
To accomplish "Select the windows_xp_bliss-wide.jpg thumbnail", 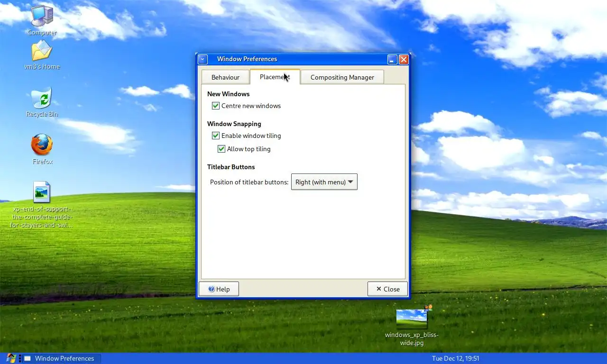I will [x=412, y=318].
